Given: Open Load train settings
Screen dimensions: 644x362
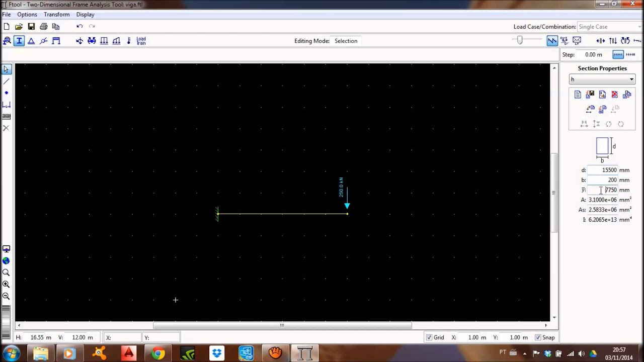Looking at the screenshot, I should coord(141,41).
